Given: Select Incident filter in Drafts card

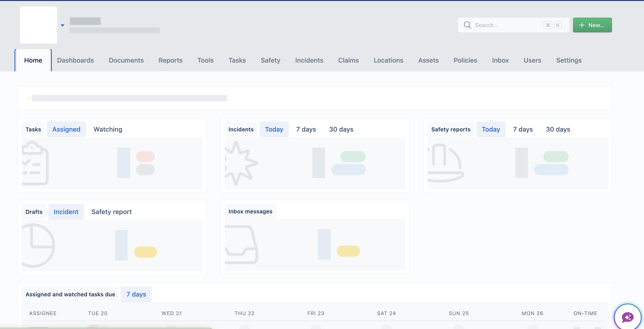Looking at the screenshot, I should coord(66,212).
